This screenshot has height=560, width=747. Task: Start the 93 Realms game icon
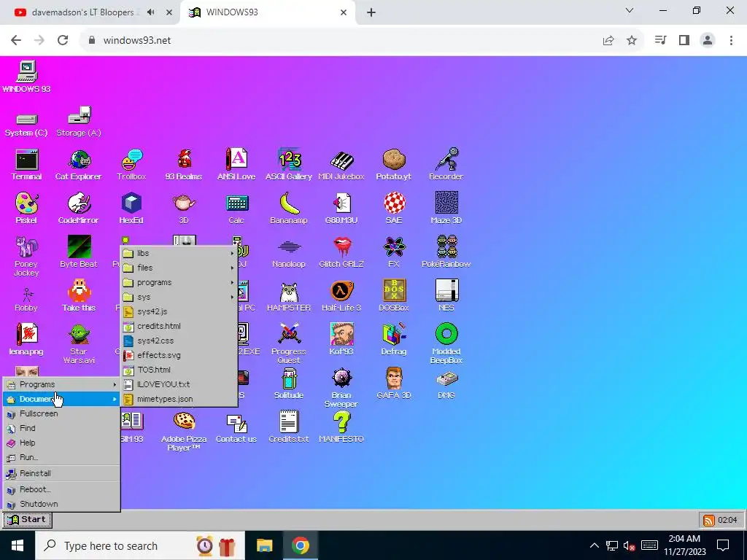(x=184, y=165)
